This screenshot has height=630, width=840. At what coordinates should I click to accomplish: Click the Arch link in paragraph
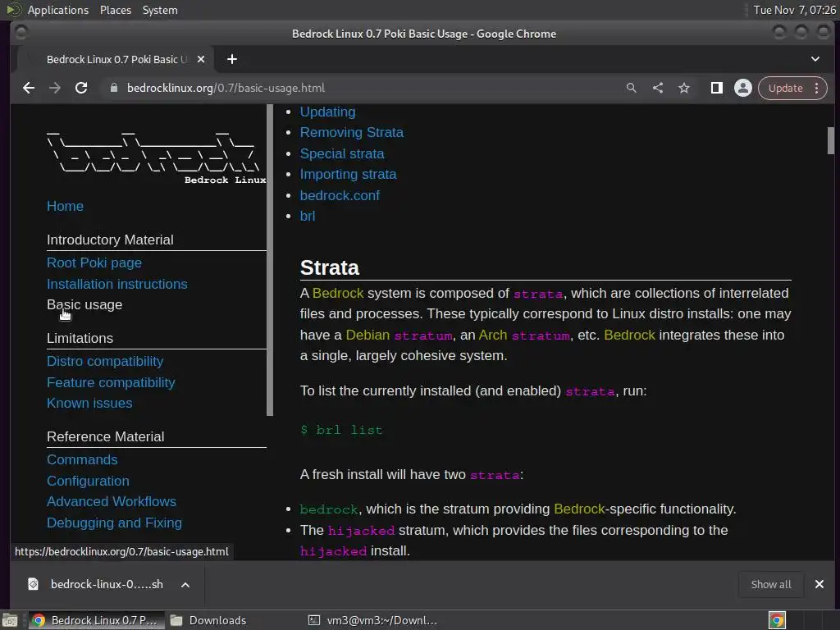click(x=493, y=336)
